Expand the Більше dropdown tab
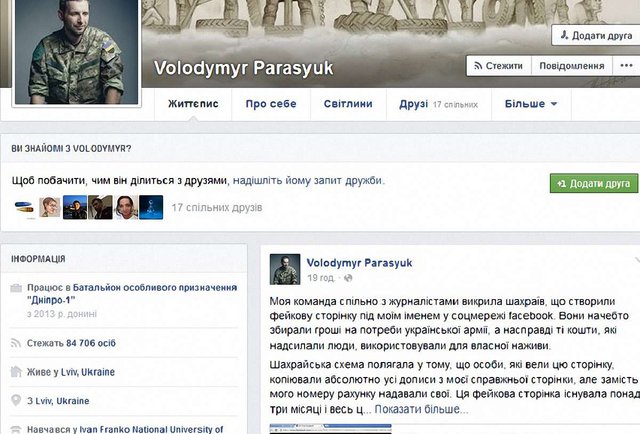640x434 pixels. click(x=531, y=104)
